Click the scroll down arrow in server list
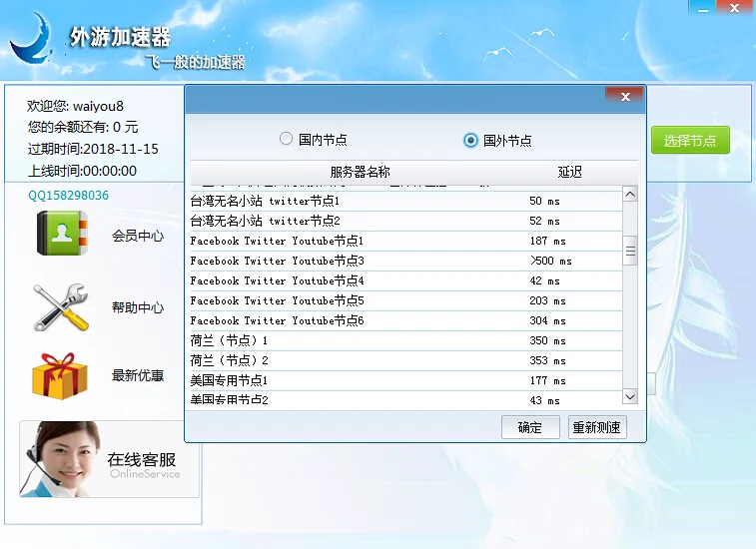Screen dimensions: 756x549 click(629, 396)
